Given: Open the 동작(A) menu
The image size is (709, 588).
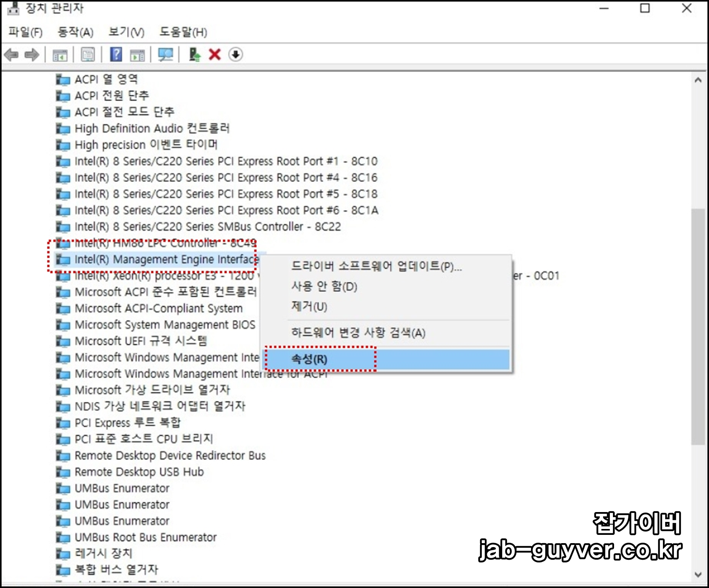Looking at the screenshot, I should (x=75, y=33).
